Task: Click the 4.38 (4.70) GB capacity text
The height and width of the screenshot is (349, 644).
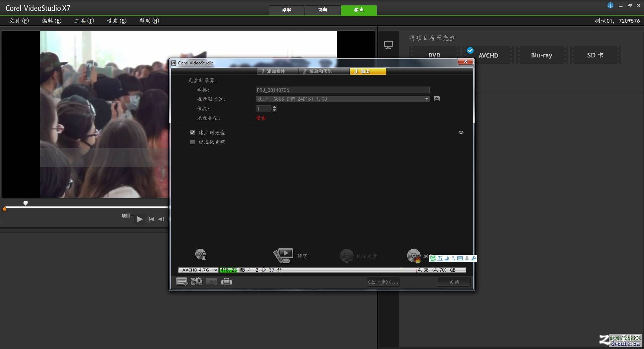Action: coord(436,270)
